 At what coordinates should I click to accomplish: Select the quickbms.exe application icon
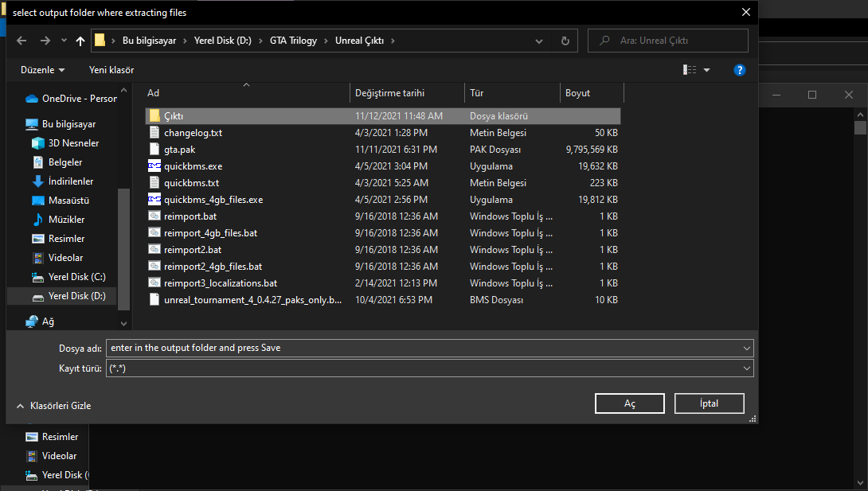[154, 166]
